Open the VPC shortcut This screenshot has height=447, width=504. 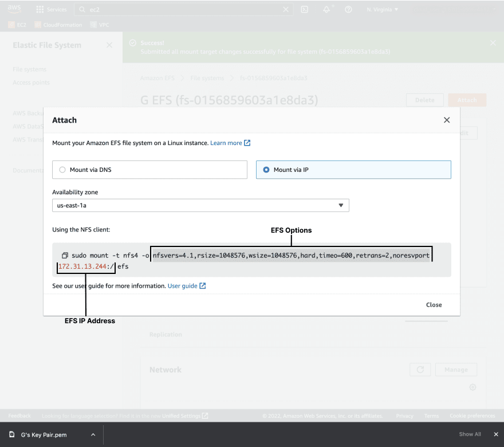coord(100,25)
